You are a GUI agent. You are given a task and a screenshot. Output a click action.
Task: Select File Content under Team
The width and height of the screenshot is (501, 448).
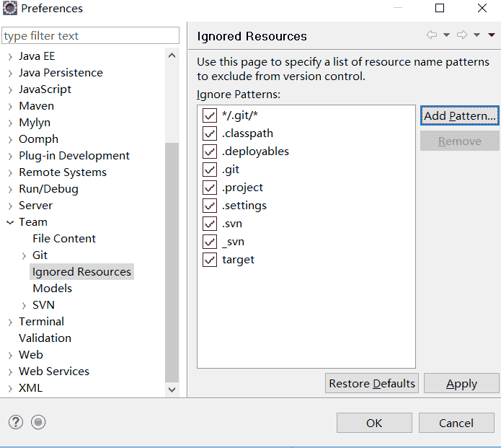64,239
